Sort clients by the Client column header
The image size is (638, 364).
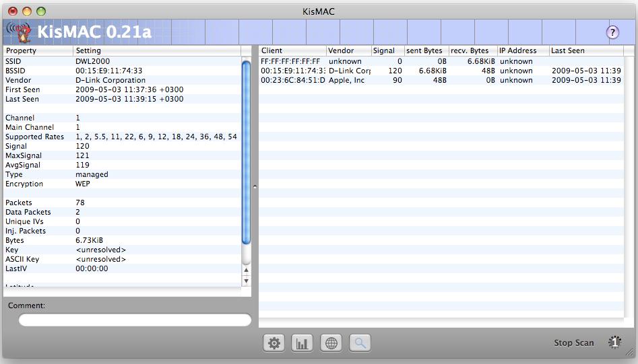[292, 50]
